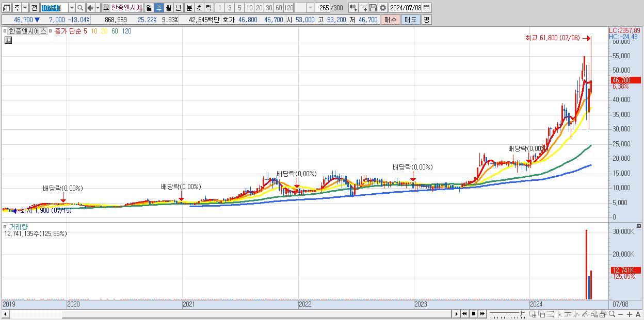
Task: Zoom in with the plus icon
Action: pyautogui.click(x=629, y=314)
